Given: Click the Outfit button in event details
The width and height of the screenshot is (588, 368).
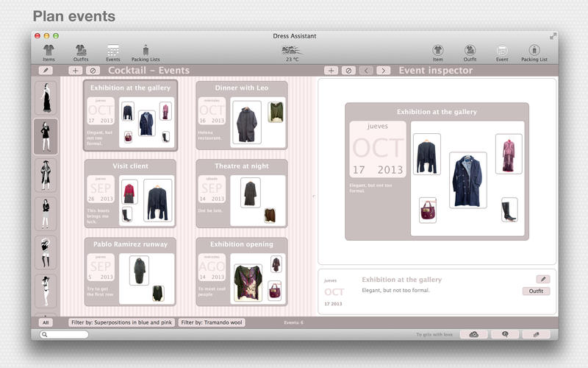Looking at the screenshot, I should (536, 291).
